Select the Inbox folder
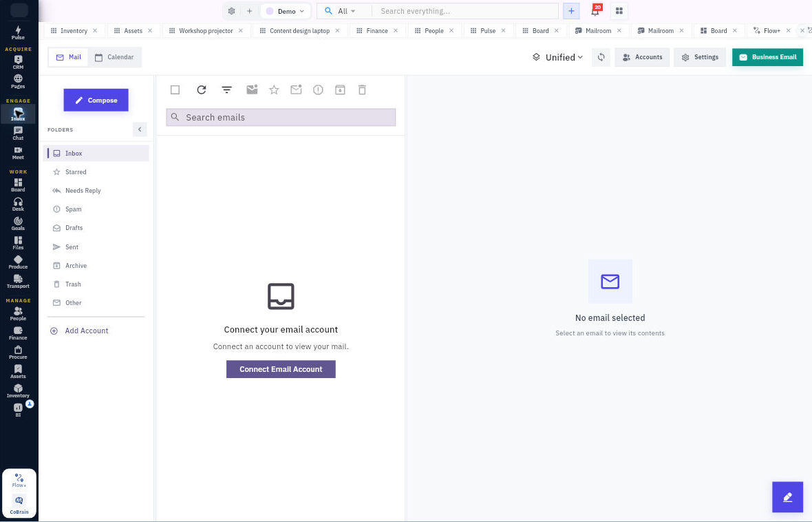This screenshot has height=522, width=812. click(96, 153)
